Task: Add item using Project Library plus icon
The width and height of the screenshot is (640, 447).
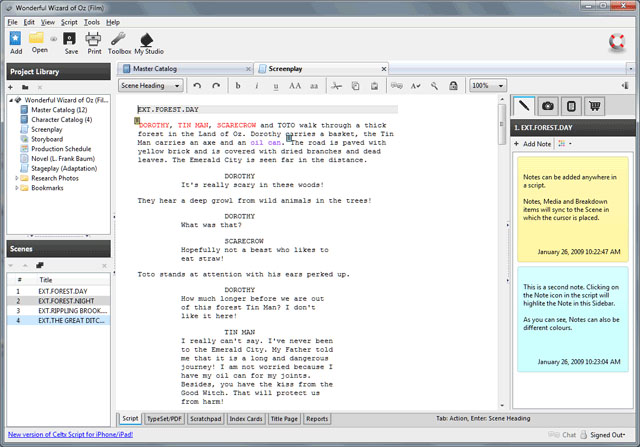Action: pos(11,87)
